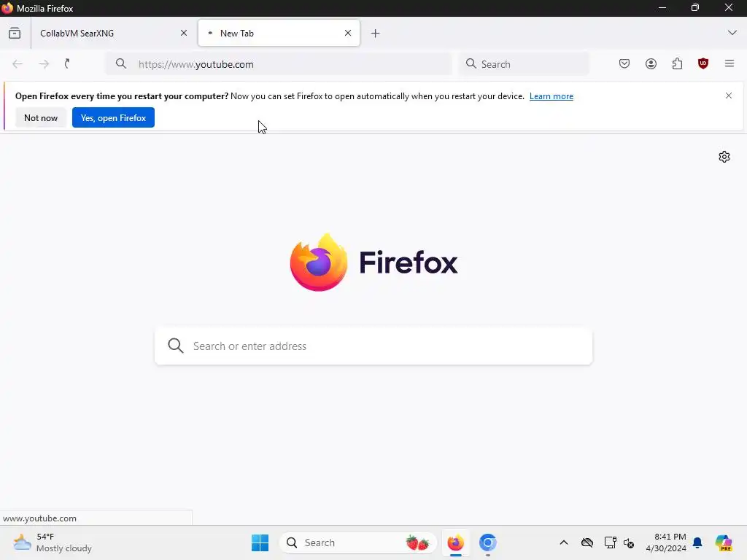
Task: Focus the address bar showing youtube.com
Action: click(x=279, y=64)
